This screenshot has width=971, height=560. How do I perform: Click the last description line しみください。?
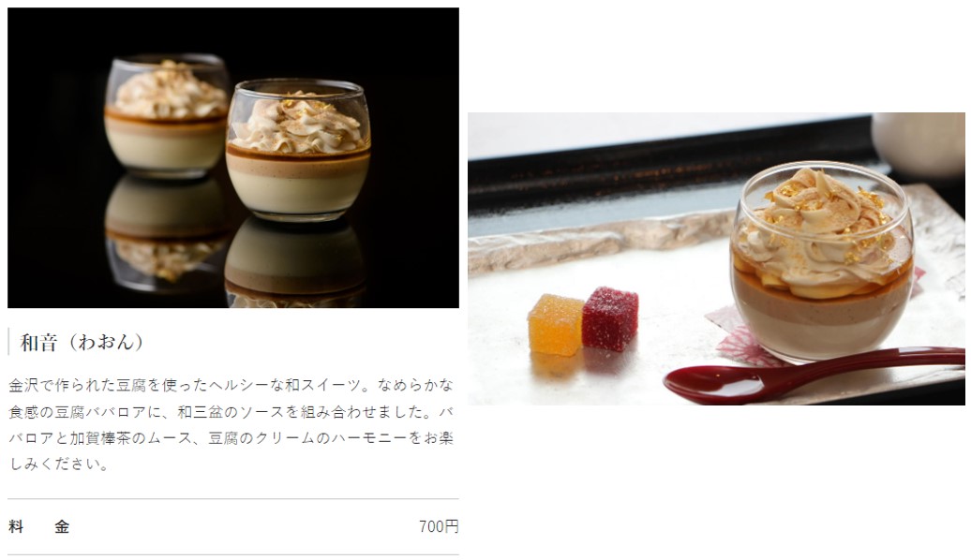[x=59, y=464]
